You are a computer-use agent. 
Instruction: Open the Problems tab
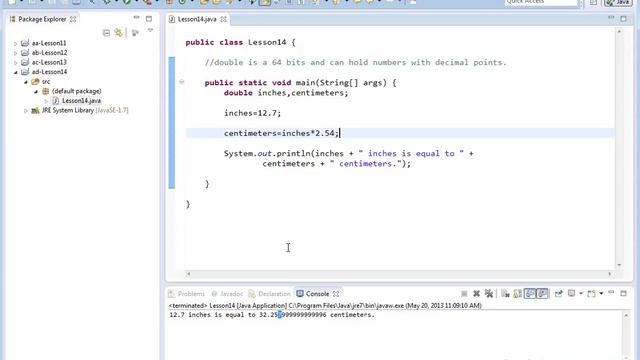point(187,294)
